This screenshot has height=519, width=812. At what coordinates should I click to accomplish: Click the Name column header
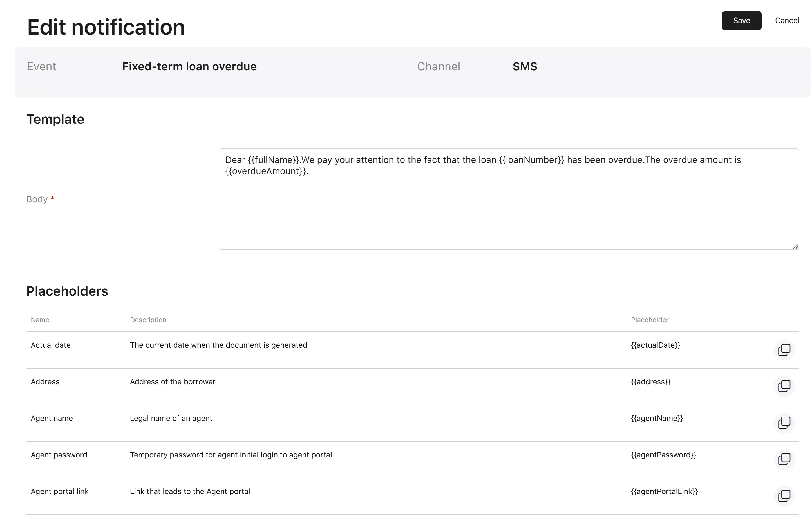[x=40, y=320]
